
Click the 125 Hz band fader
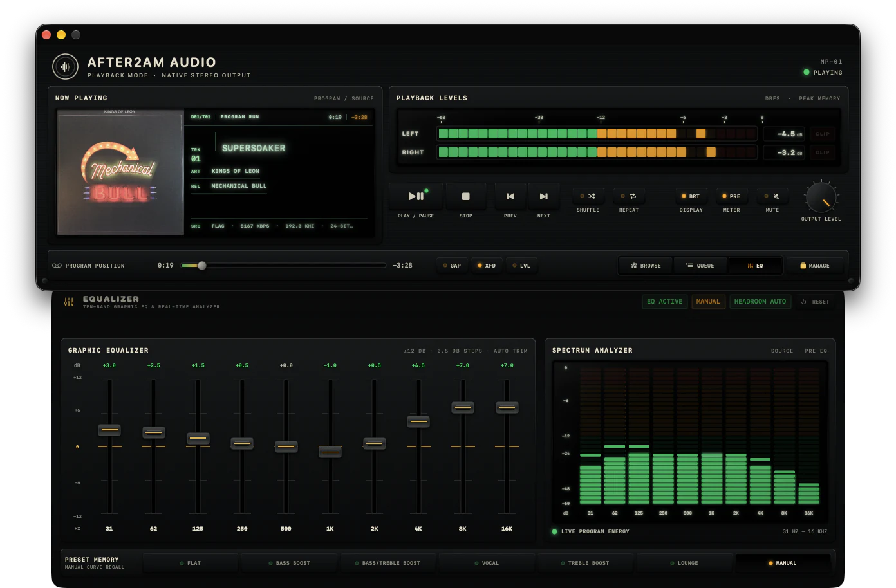coord(198,438)
